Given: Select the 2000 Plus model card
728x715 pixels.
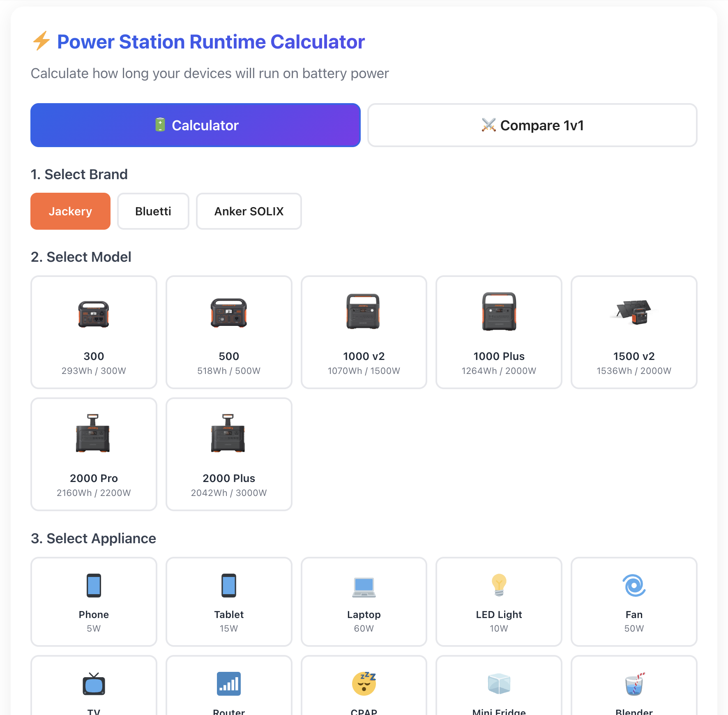Looking at the screenshot, I should (x=228, y=454).
